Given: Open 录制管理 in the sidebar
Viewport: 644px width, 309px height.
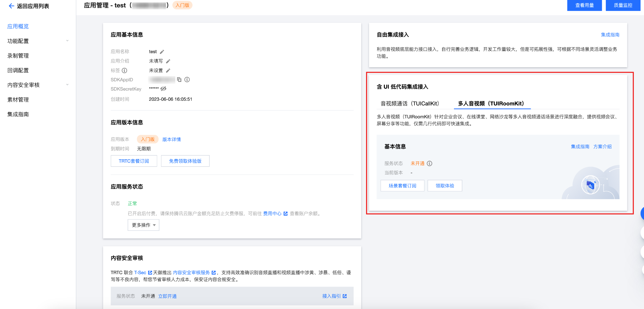Looking at the screenshot, I should click(x=18, y=56).
